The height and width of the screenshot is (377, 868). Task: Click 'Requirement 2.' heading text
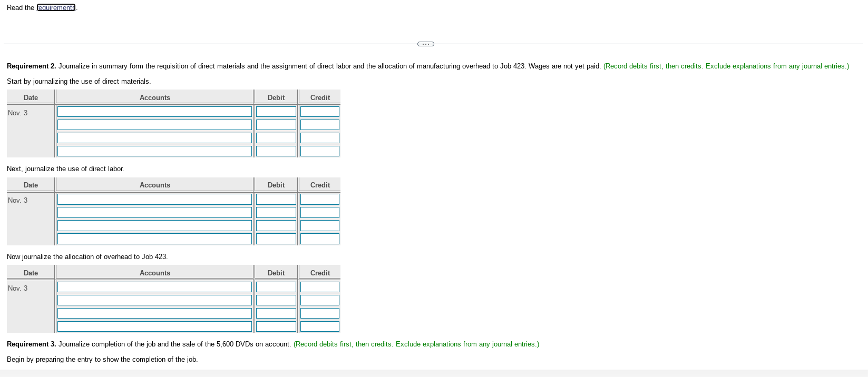(32, 66)
